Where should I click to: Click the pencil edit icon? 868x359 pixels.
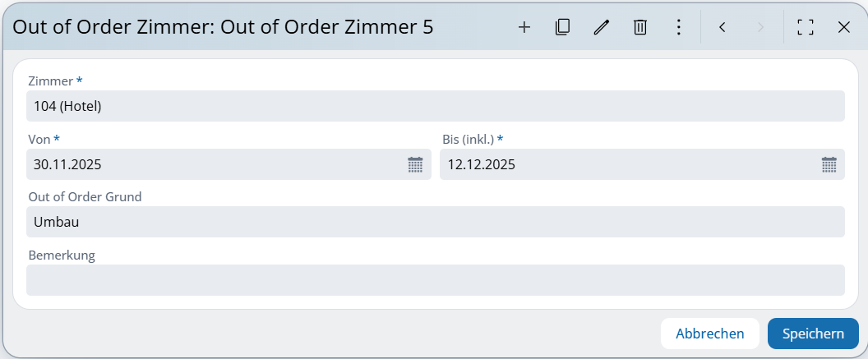tap(601, 27)
